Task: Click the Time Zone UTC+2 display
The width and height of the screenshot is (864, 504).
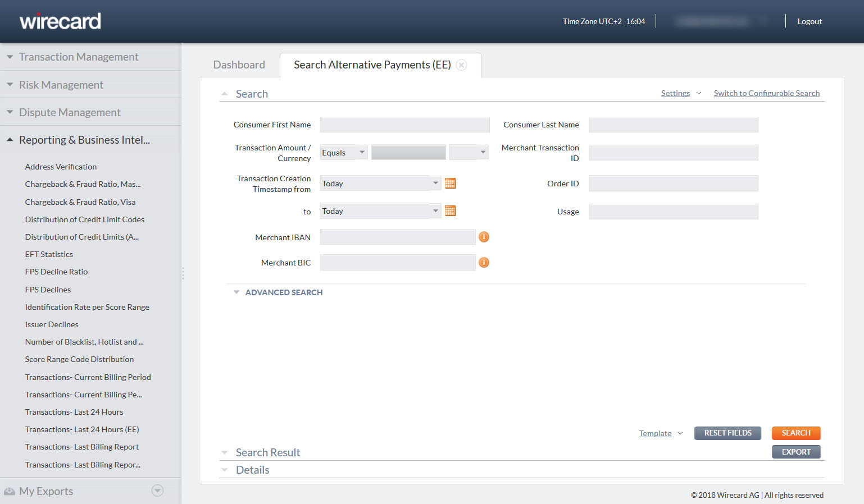Action: click(604, 21)
